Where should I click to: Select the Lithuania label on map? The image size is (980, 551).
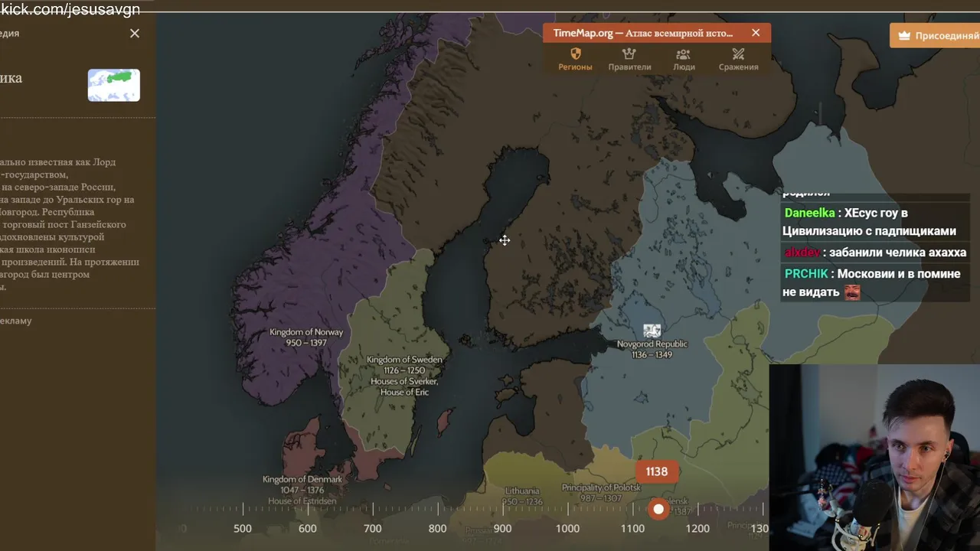(522, 496)
